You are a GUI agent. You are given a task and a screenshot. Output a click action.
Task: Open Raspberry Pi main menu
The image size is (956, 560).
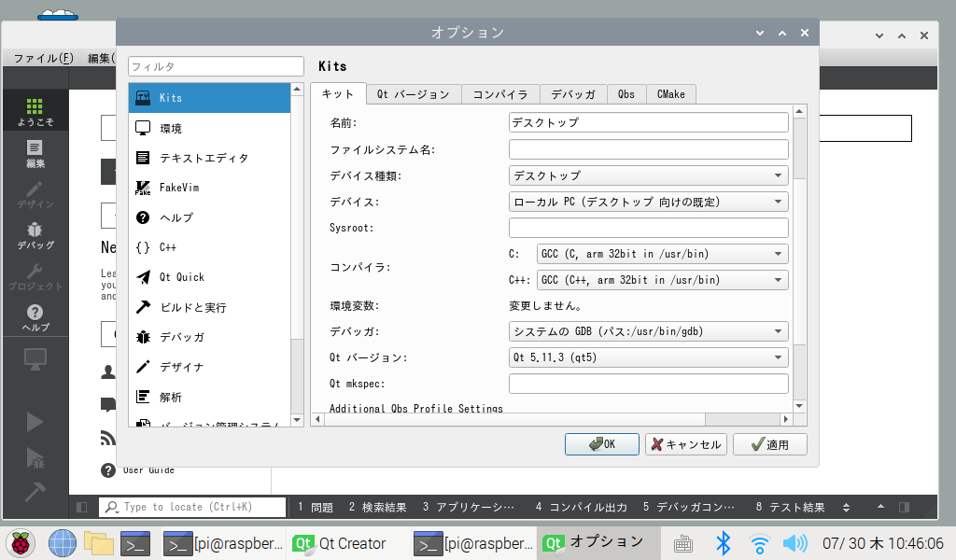21,543
